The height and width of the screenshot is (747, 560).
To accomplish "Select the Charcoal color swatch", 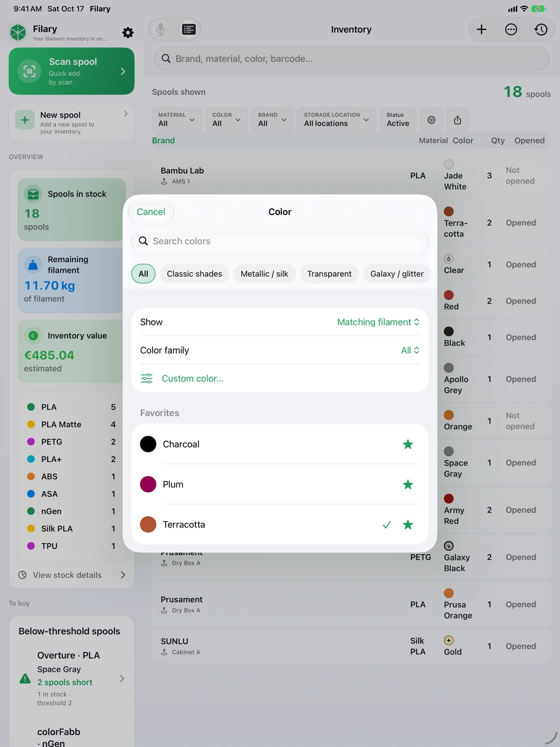I will point(148,444).
